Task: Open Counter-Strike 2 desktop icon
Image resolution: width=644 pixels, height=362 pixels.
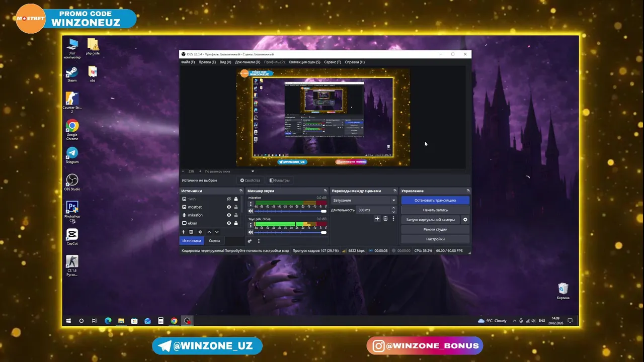Action: (x=72, y=103)
